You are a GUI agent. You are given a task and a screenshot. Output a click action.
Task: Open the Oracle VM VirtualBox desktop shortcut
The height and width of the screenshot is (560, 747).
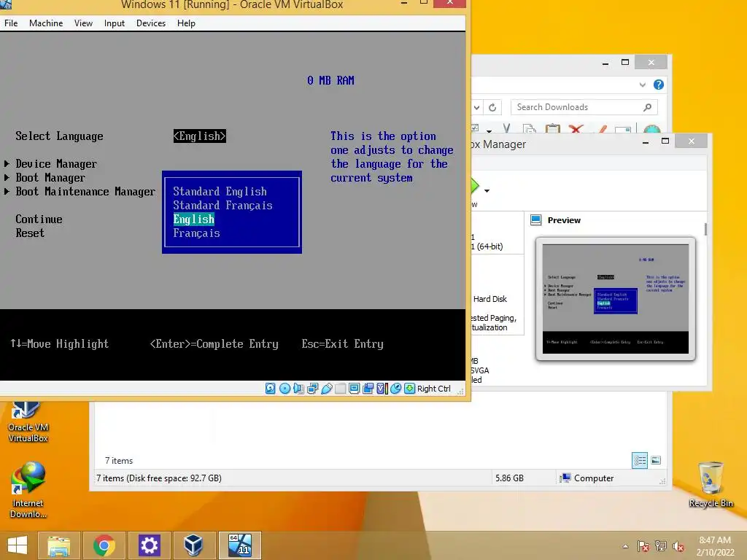tap(28, 422)
